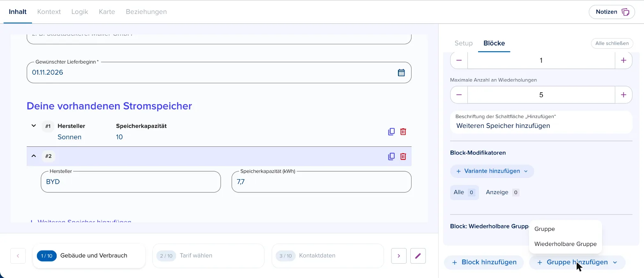644x278 pixels.
Task: Edit the Beschriftung der Schaltfläche field
Action: (x=541, y=122)
